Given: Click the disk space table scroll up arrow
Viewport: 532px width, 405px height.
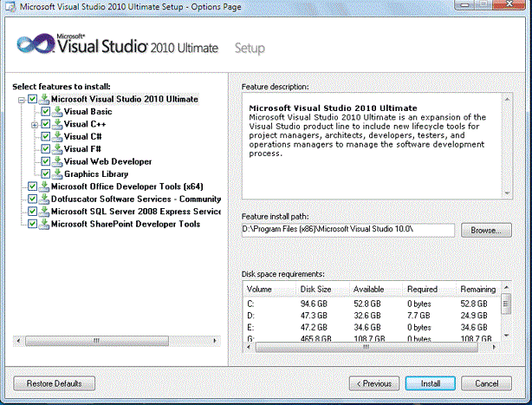Looking at the screenshot, I should click(x=506, y=288).
